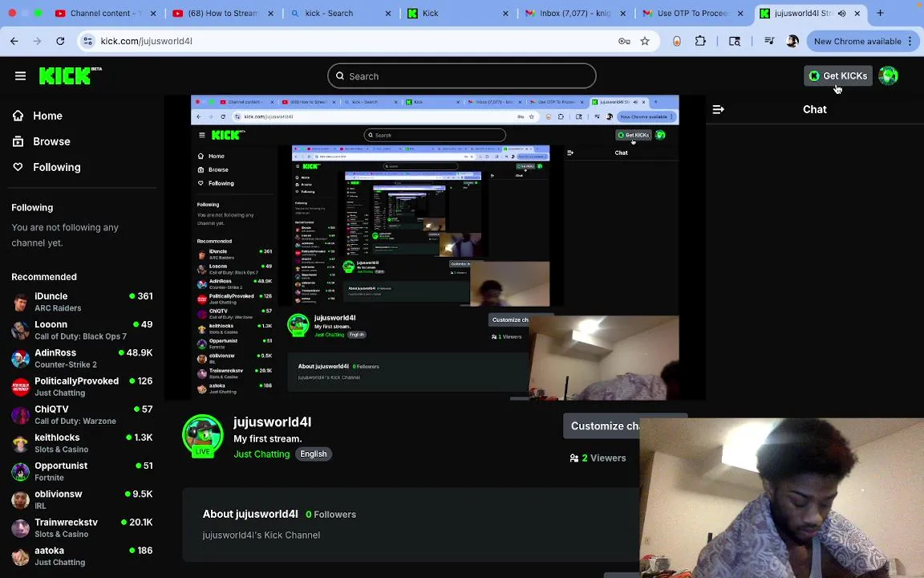Click the 2 Viewers count
This screenshot has height=578, width=924.
pos(598,458)
